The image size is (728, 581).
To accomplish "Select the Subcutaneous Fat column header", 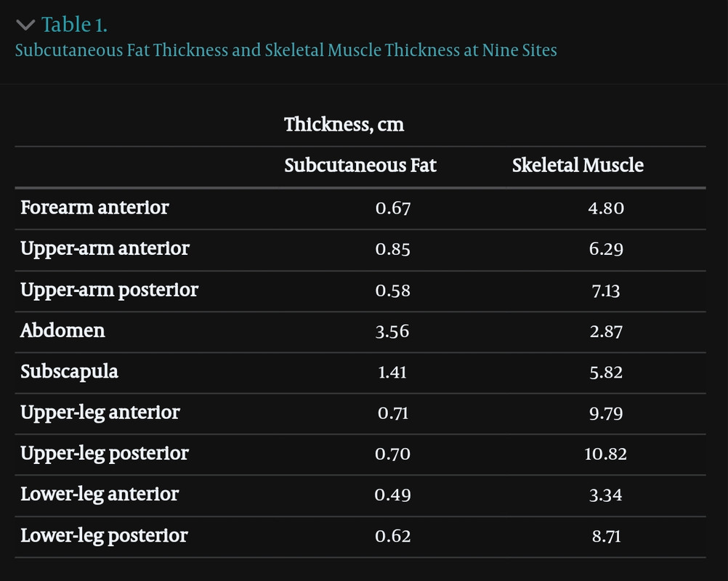I will 360,165.
